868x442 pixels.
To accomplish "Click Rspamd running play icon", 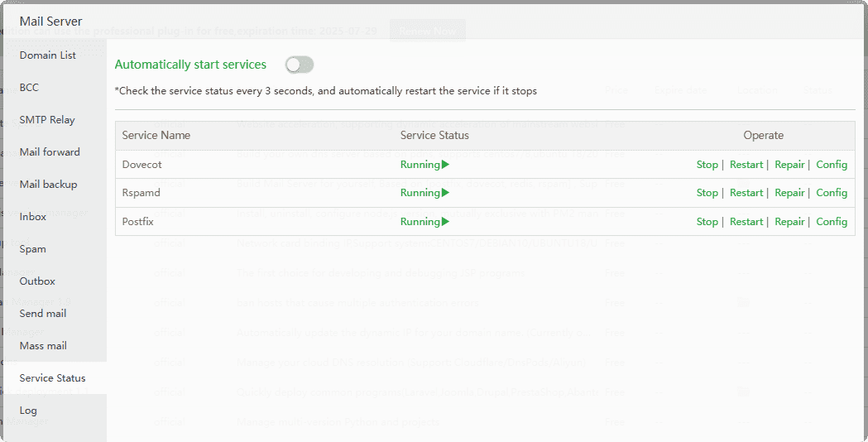I will pyautogui.click(x=446, y=193).
